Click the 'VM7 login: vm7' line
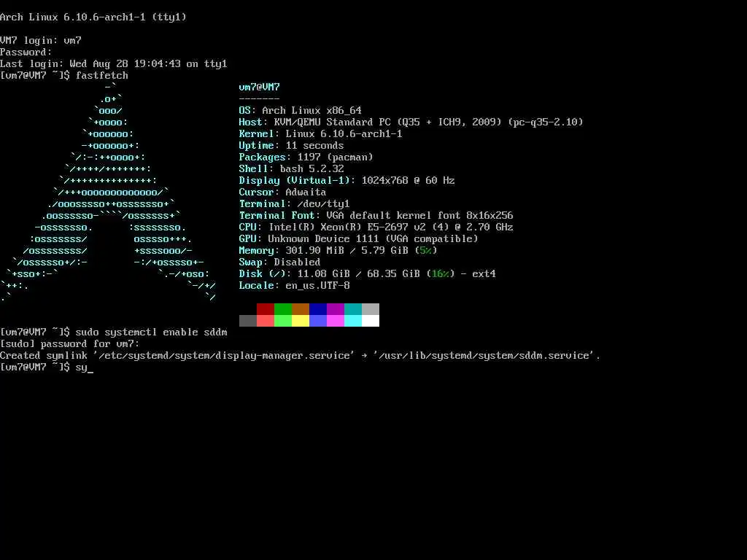 pyautogui.click(x=41, y=41)
